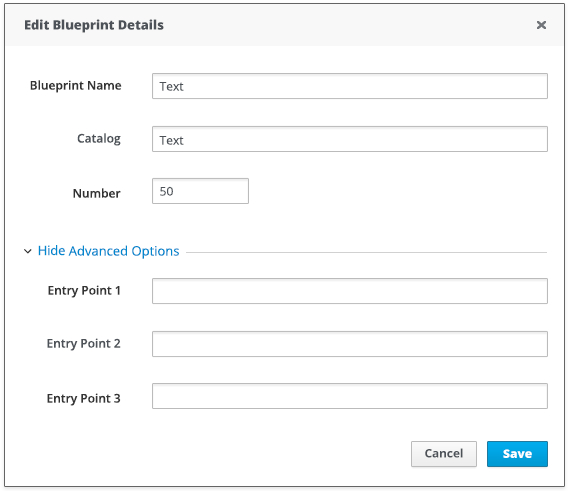Close the Edit Blueprint Details dialog
Image resolution: width=569 pixels, height=491 pixels.
click(541, 25)
